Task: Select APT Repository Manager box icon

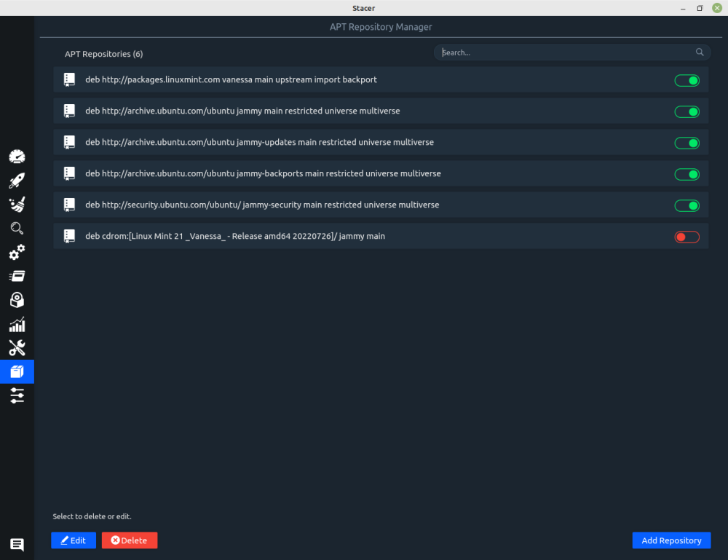Action: point(17,371)
